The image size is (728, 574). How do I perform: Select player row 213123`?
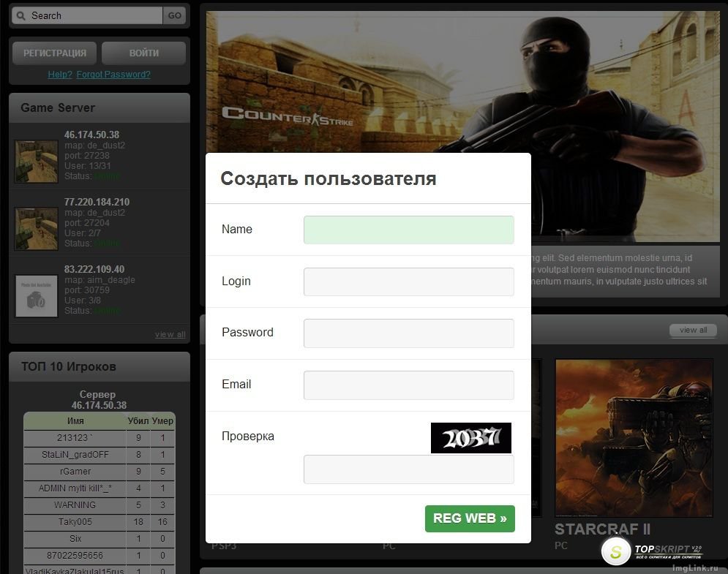[100, 437]
